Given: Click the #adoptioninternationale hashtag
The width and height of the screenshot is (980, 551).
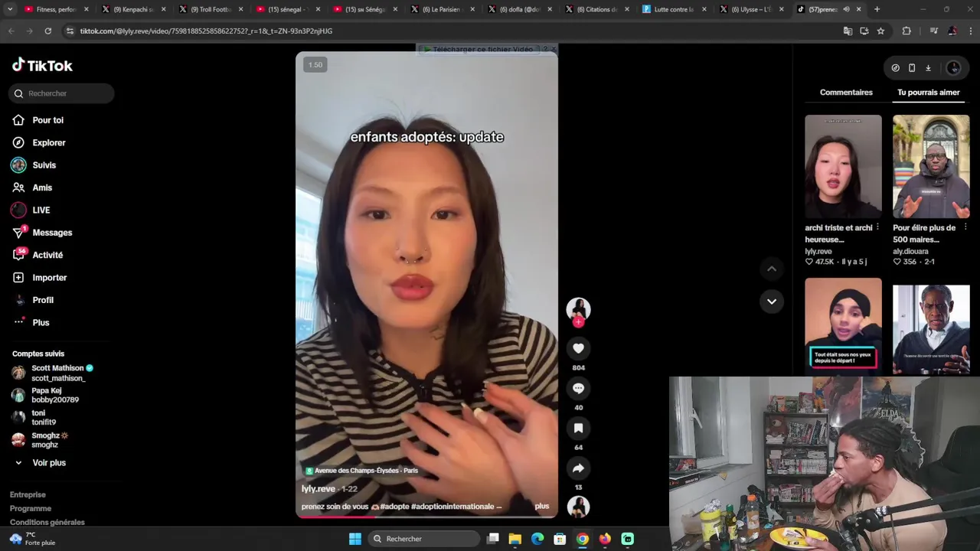Looking at the screenshot, I should pyautogui.click(x=452, y=507).
